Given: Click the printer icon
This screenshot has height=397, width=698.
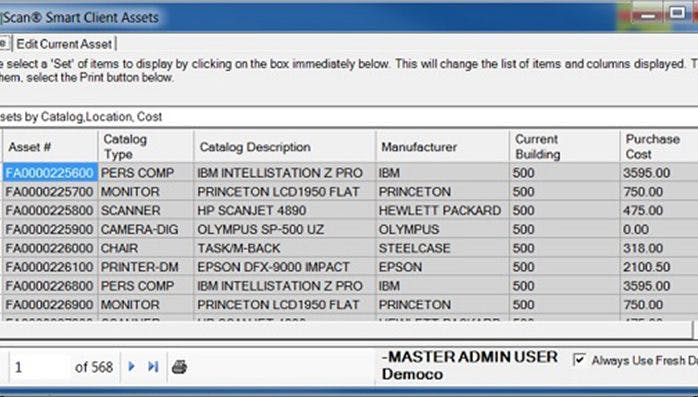Looking at the screenshot, I should (179, 367).
